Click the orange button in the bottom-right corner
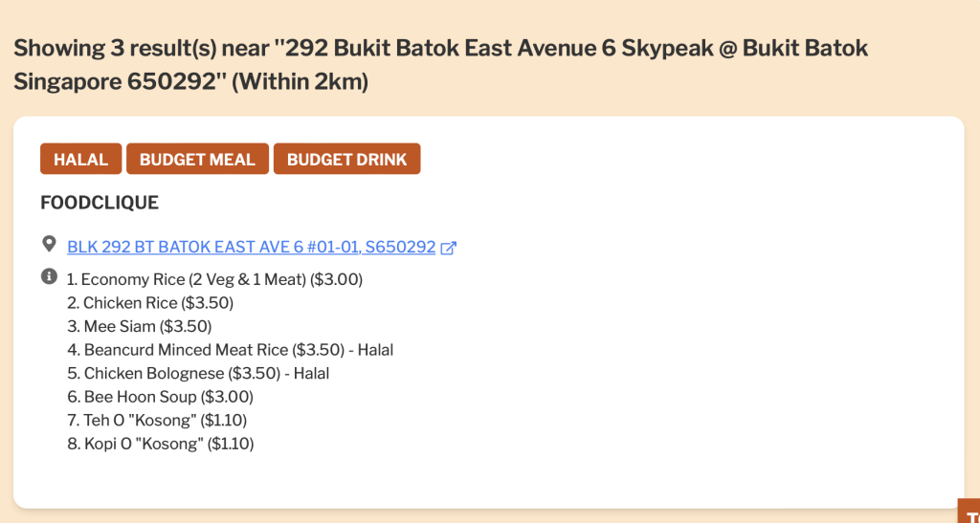Image resolution: width=980 pixels, height=523 pixels. (x=968, y=511)
